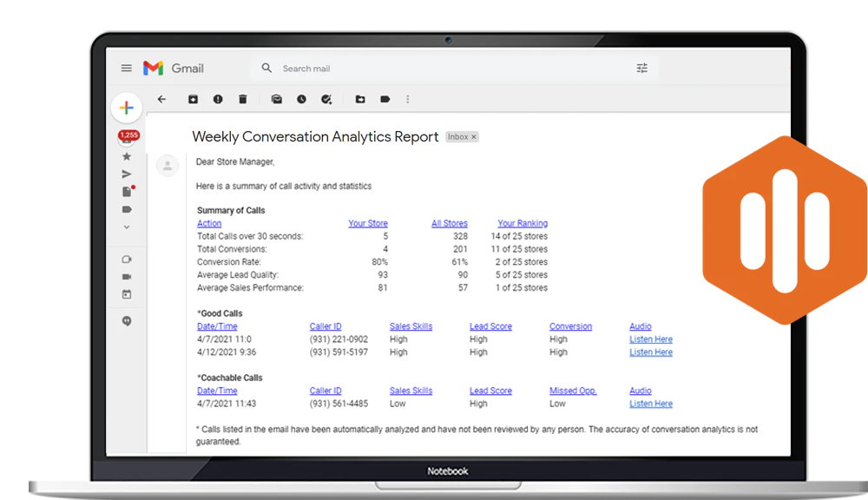Click Audio link under Coachable Calls
The width and height of the screenshot is (868, 500).
pos(641,391)
